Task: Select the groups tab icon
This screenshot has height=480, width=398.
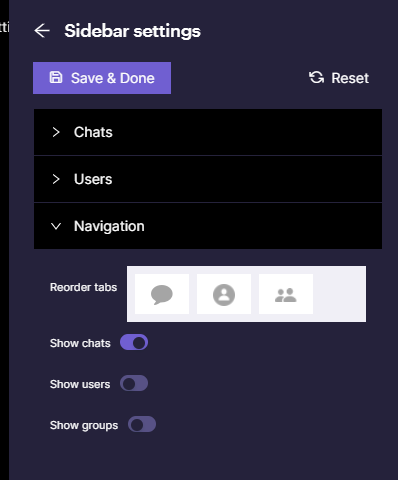Action: click(286, 294)
